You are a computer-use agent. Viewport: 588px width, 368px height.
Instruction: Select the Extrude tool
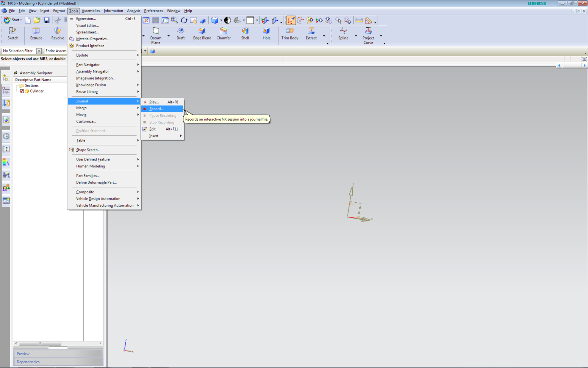[36, 33]
